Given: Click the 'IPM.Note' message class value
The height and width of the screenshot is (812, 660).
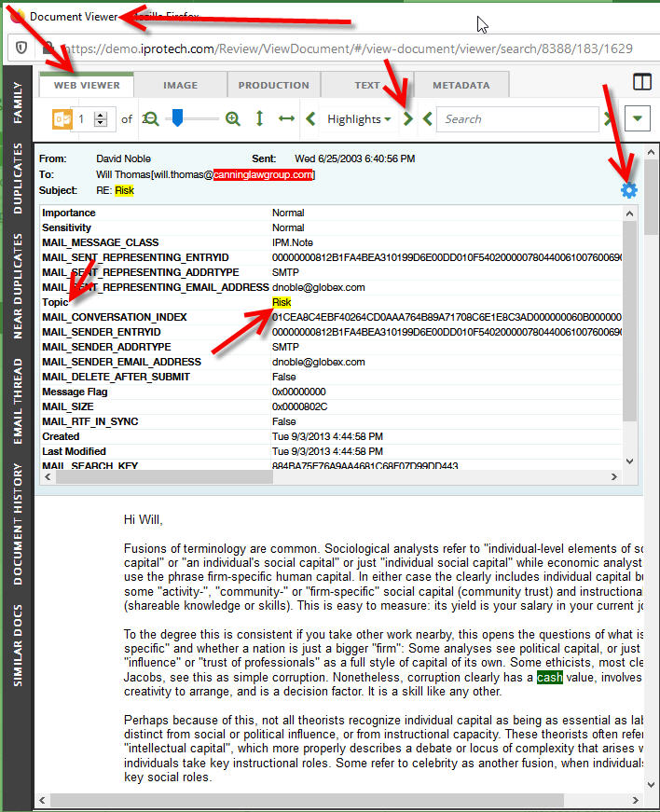Looking at the screenshot, I should click(x=293, y=243).
